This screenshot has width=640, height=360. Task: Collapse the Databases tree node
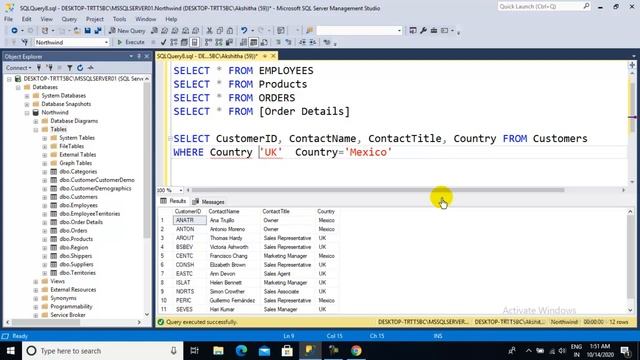[x=18, y=87]
